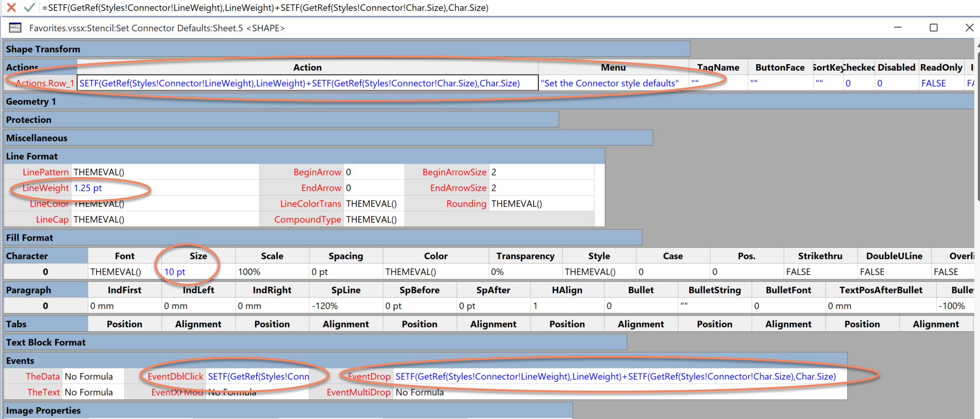This screenshot has width=980, height=419.
Task: Select EventMultiDrop No Formula cell
Action: [620, 392]
